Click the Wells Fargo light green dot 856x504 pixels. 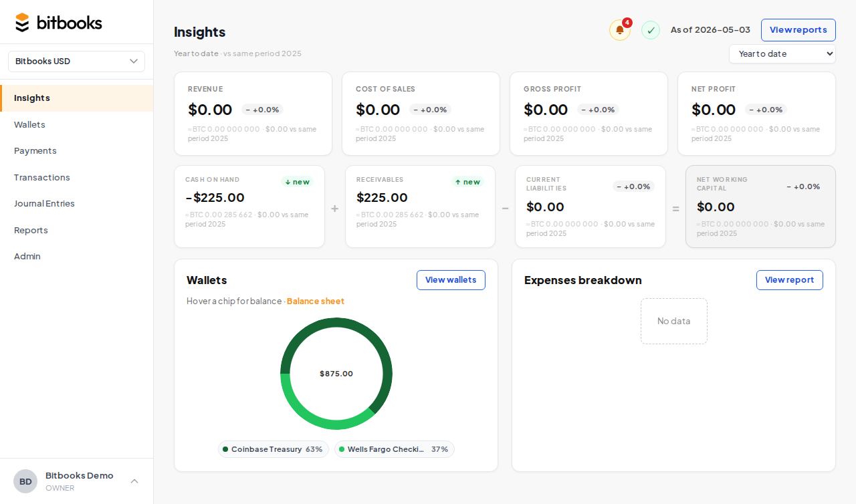point(342,449)
